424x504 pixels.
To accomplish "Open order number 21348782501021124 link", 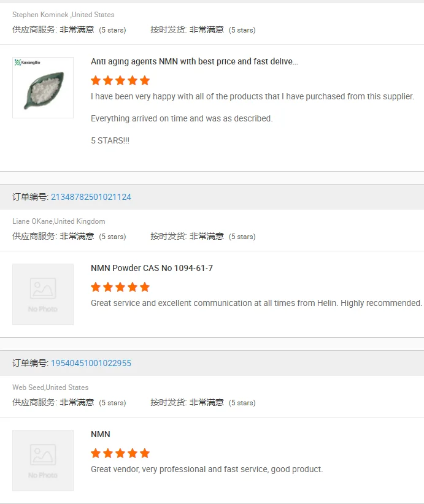I will [91, 197].
